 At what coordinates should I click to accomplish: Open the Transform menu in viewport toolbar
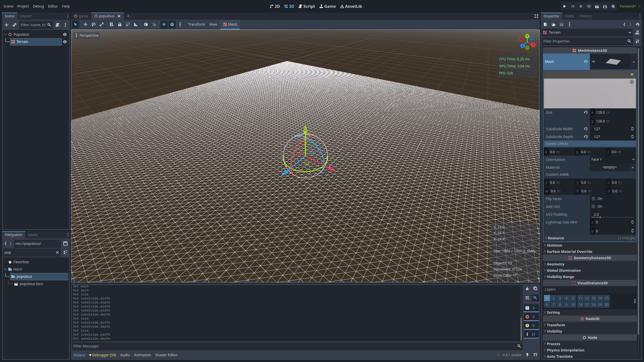click(196, 24)
